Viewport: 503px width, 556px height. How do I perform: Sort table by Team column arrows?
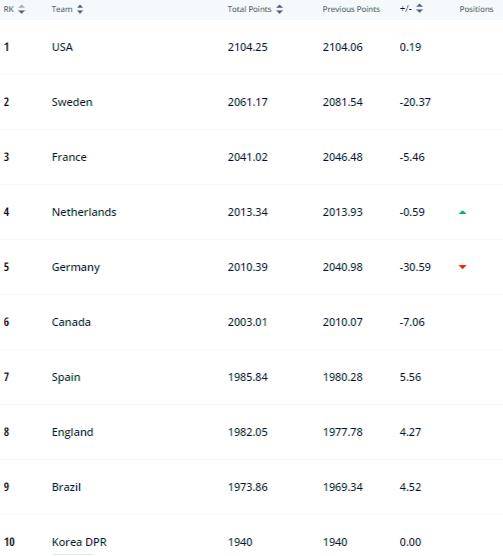(x=80, y=9)
